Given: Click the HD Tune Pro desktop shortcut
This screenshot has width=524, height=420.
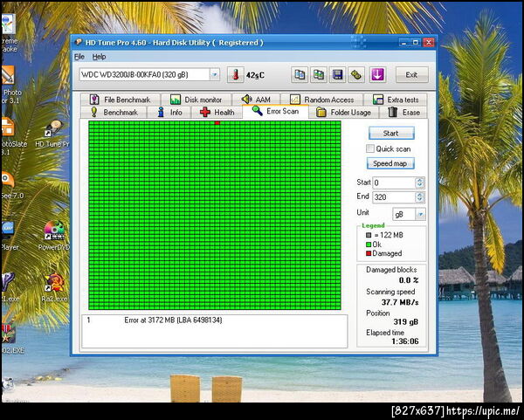Looking at the screenshot, I should click(x=52, y=134).
